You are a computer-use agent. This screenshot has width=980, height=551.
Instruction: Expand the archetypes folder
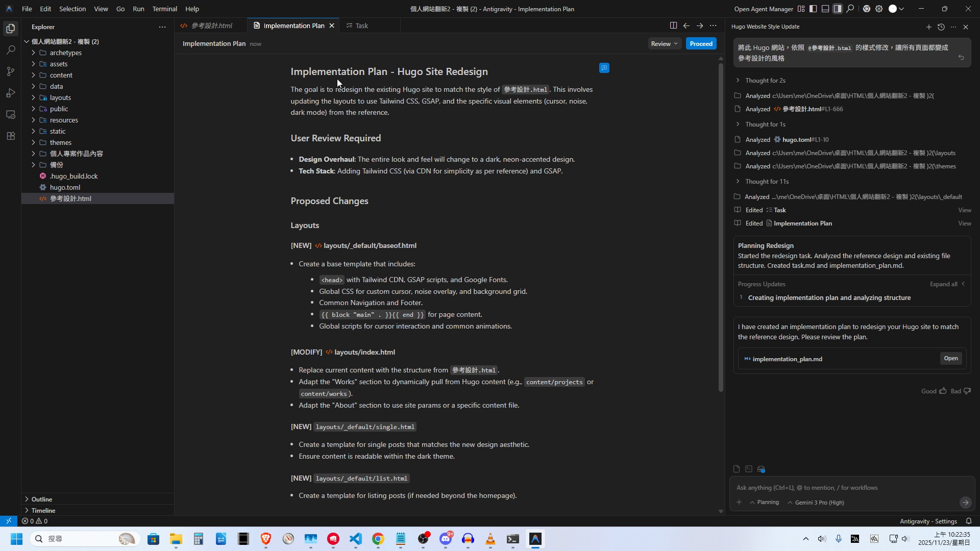(97, 53)
